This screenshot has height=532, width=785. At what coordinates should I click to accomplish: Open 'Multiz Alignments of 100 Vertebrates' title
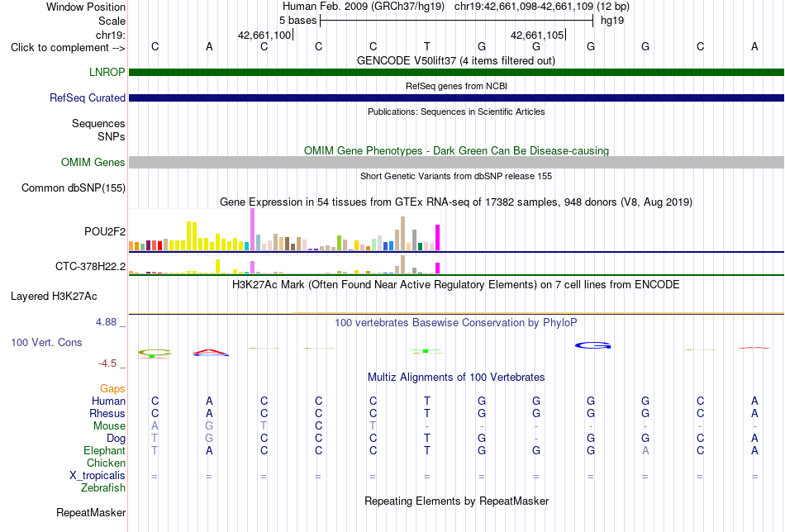(456, 378)
